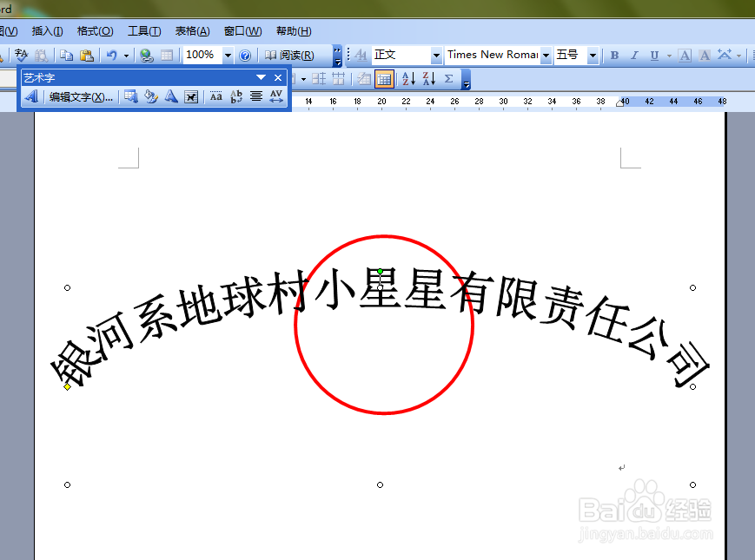Change the WordArt shape
This screenshot has height=560, width=755.
[x=170, y=96]
